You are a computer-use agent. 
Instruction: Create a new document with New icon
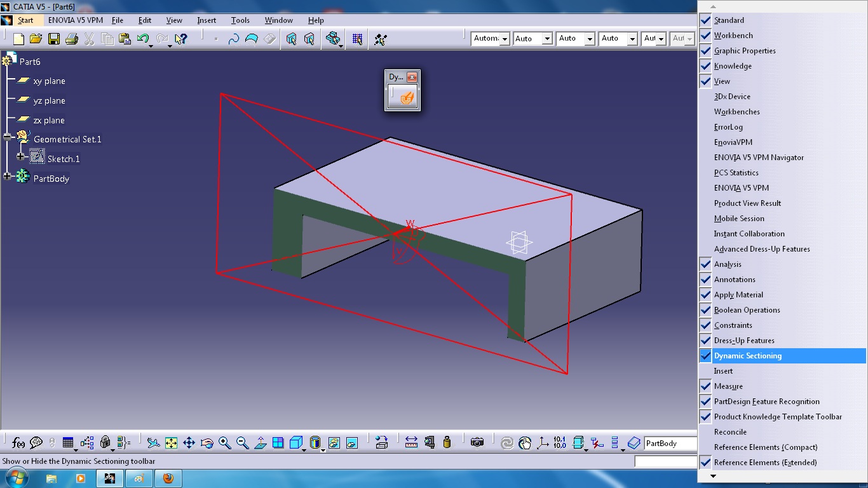coord(18,39)
